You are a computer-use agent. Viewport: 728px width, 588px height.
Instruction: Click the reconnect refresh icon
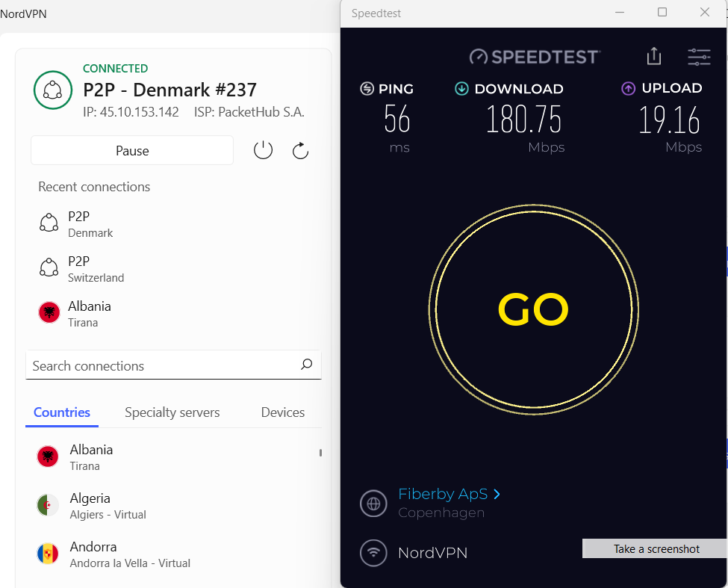coord(300,150)
